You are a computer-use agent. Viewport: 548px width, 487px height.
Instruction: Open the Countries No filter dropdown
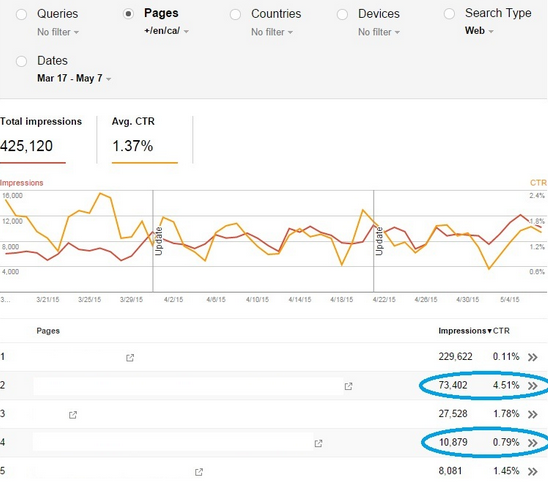pyautogui.click(x=272, y=32)
